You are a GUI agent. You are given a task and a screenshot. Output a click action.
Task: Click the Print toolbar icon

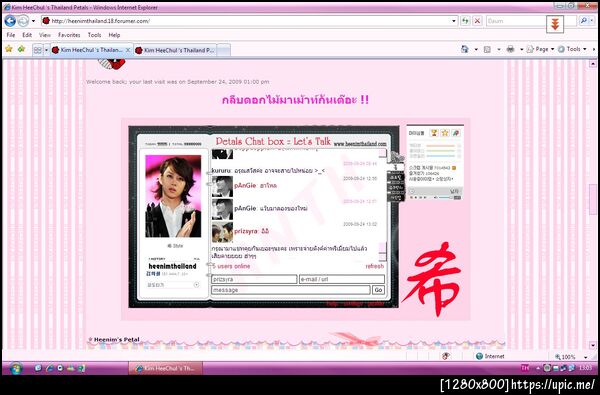coord(510,49)
